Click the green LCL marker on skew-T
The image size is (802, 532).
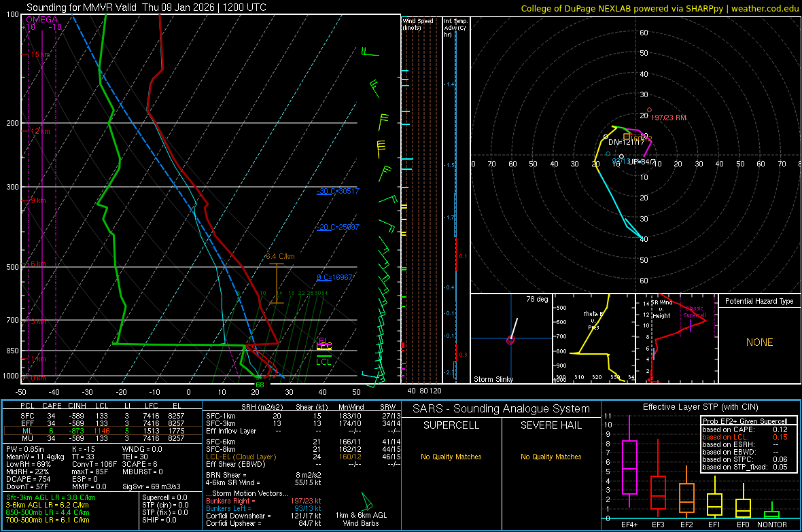[324, 361]
